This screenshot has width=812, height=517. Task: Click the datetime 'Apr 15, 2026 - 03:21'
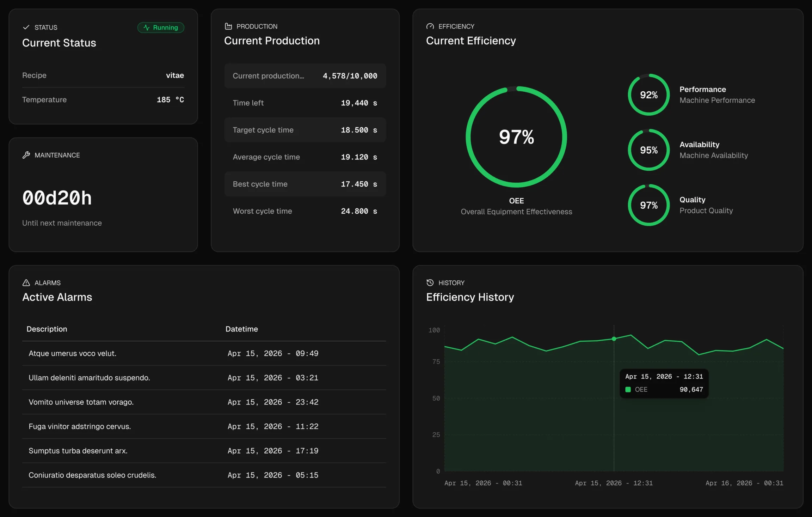click(273, 378)
